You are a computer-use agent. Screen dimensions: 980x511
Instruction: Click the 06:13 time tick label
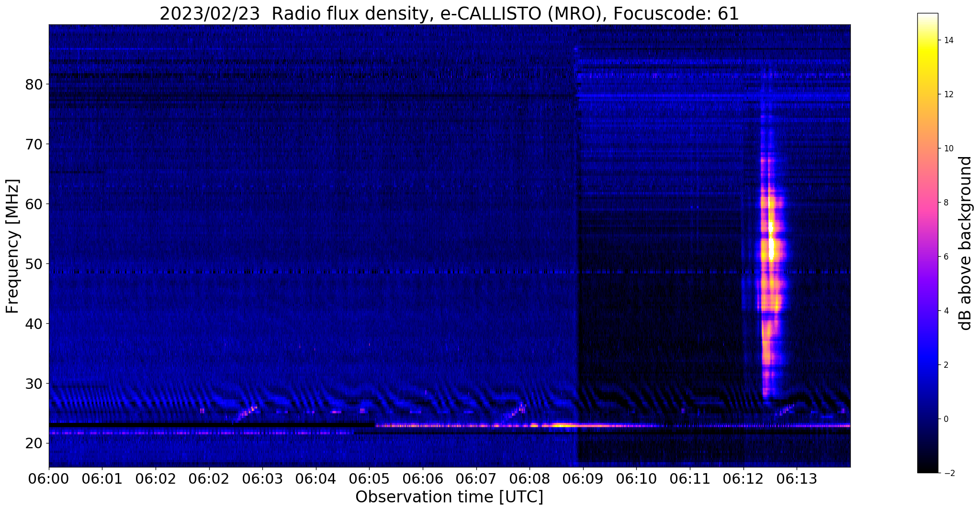(797, 478)
